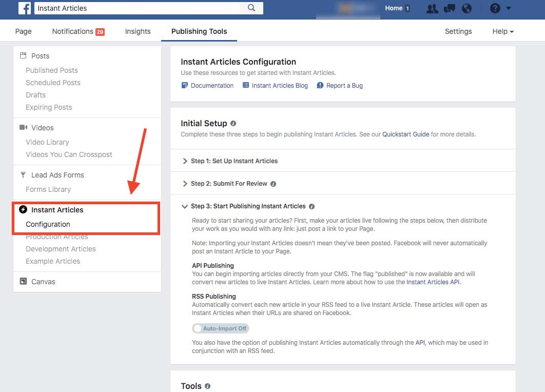Open the Instant Articles API link
Screen dimensions: 545x392
pyautogui.click(x=433, y=282)
